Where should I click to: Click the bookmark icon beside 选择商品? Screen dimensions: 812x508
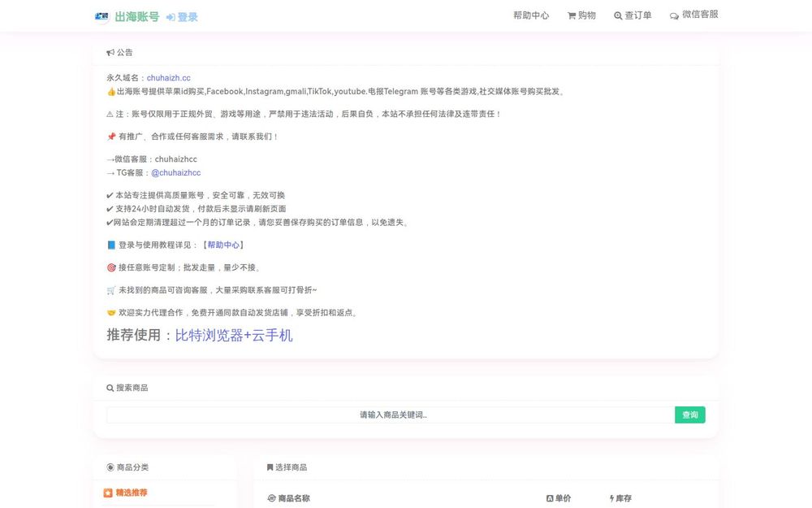pos(270,467)
